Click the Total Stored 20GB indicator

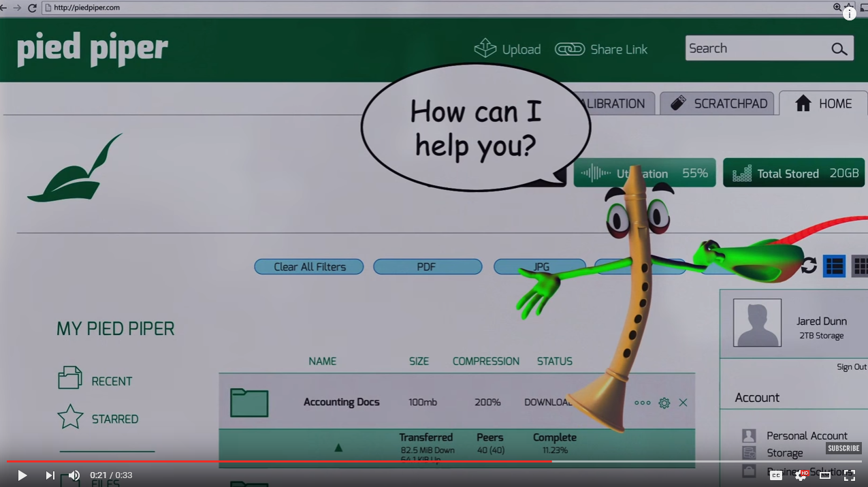coord(794,173)
